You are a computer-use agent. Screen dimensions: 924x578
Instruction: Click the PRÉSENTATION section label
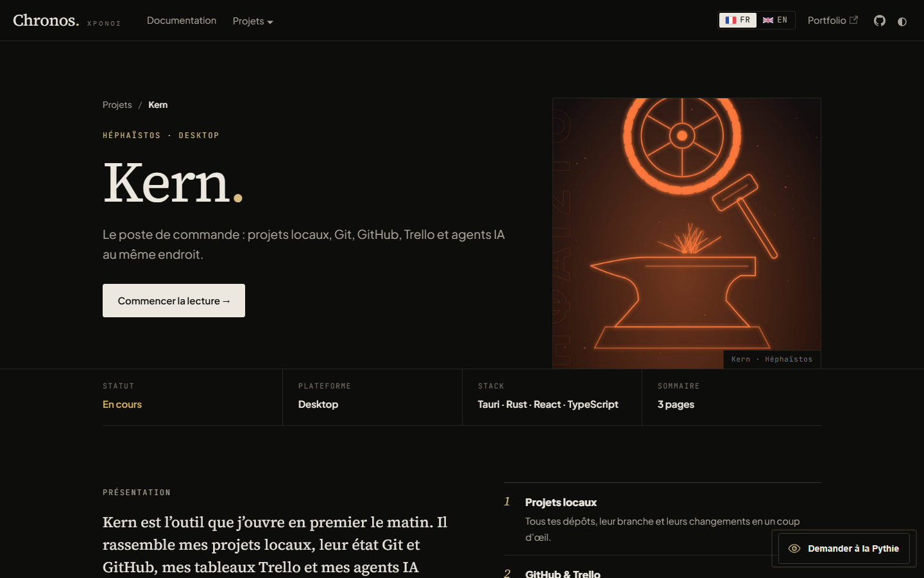tap(137, 493)
